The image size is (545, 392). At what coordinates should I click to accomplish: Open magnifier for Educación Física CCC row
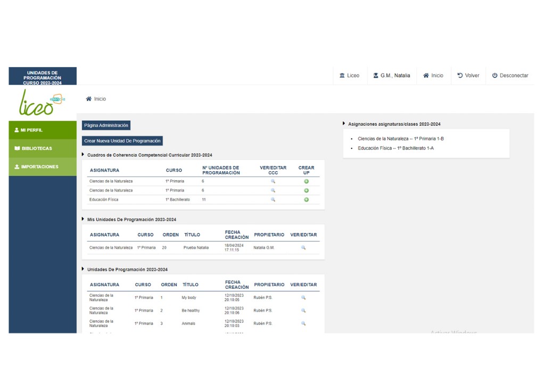(273, 200)
